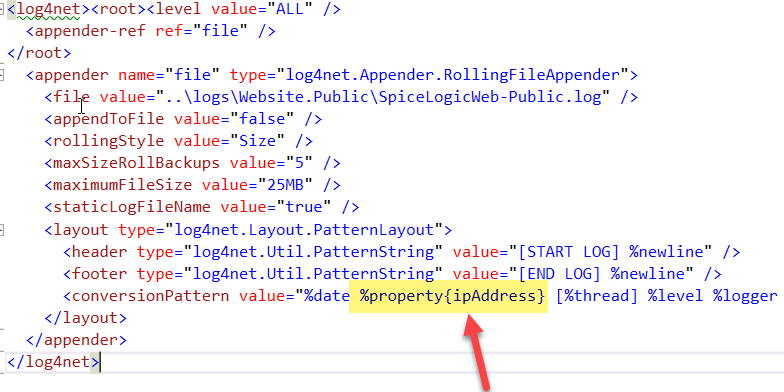Collapse the log4net root element outline
The width and height of the screenshot is (784, 392).
[x=2, y=10]
